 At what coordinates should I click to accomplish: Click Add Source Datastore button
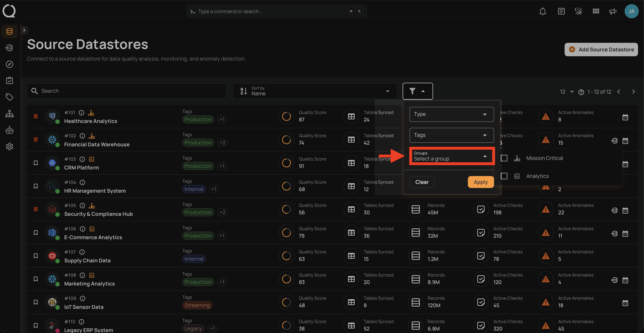pyautogui.click(x=601, y=50)
